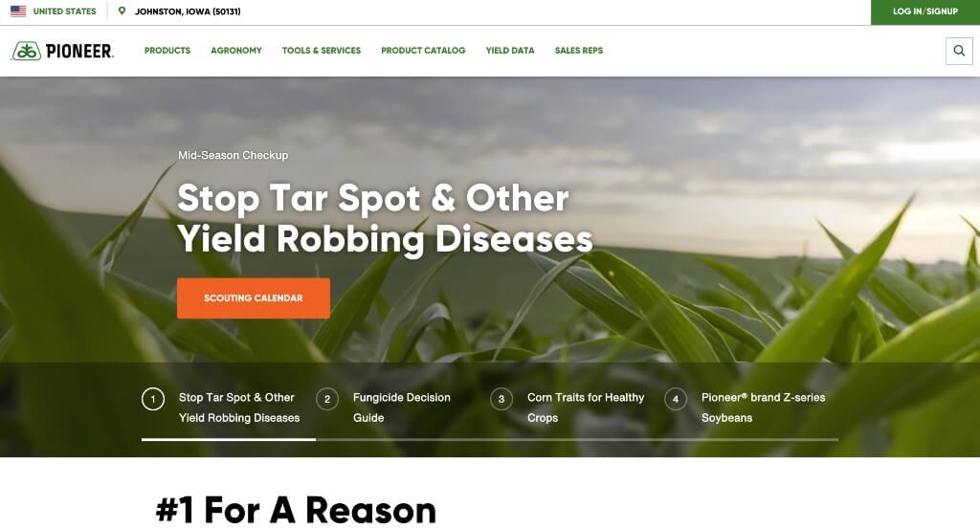Viewport: 980px width, 528px height.
Task: Click the location pin icon
Action: point(122,11)
